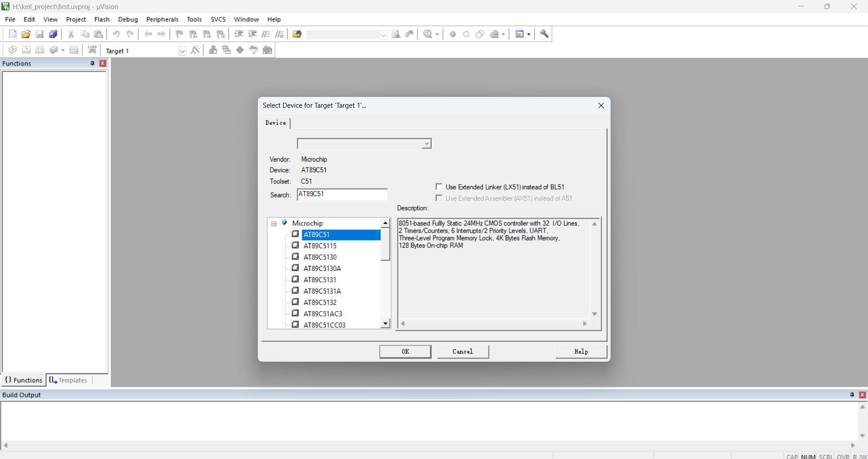868x459 pixels.
Task: Collapse the Microchip tree node
Action: tap(274, 224)
